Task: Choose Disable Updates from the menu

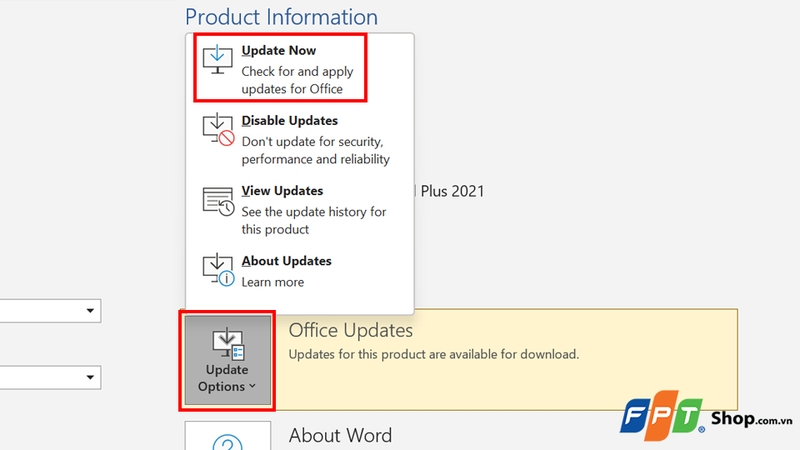Action: click(x=300, y=139)
